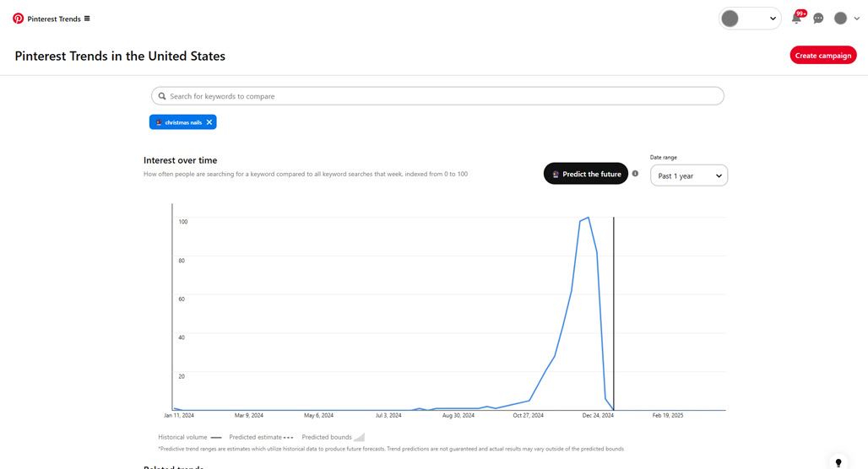Open the info icon beside Predict the future
The width and height of the screenshot is (868, 469).
636,174
